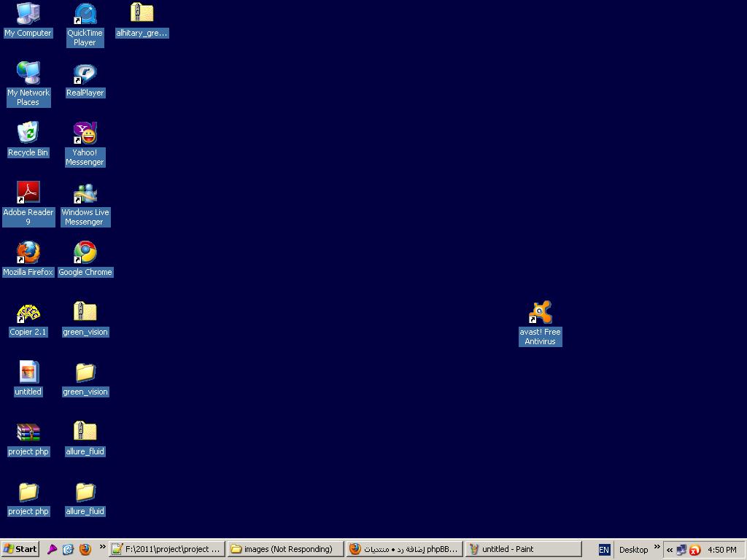This screenshot has height=560, width=747.
Task: Select the avast! Free Antivirus icon
Action: (x=541, y=314)
